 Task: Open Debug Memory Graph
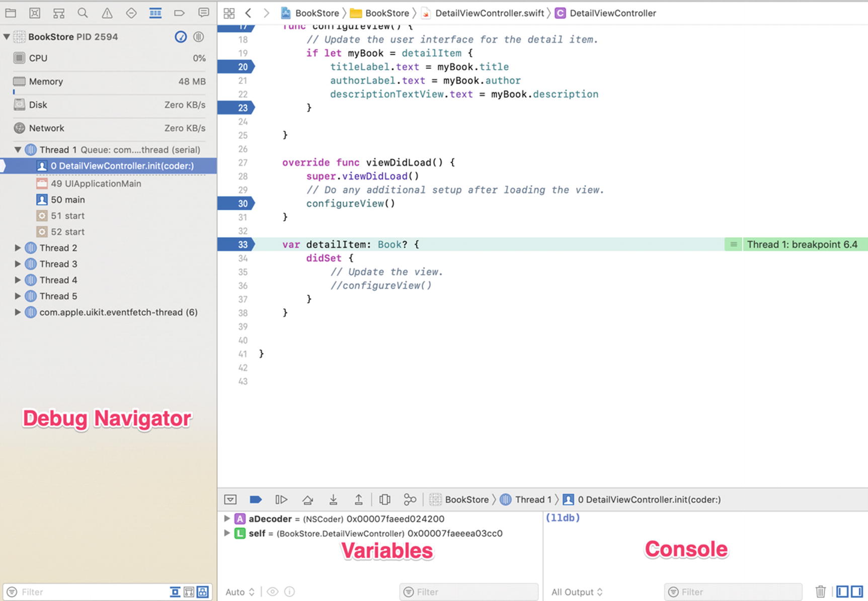click(410, 499)
